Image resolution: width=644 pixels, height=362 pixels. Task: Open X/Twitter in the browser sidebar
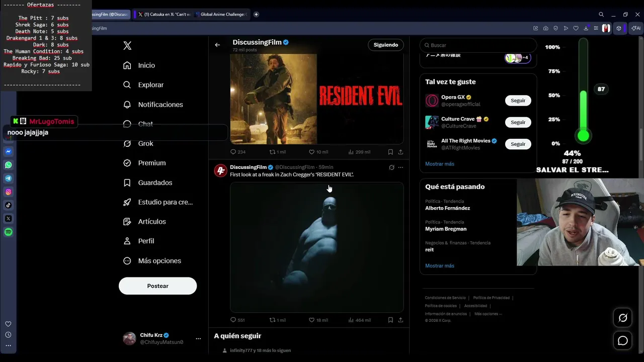pos(9,219)
